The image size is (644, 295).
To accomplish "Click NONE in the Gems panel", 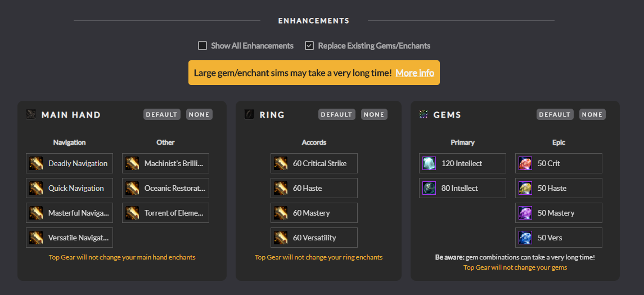I will 592,115.
